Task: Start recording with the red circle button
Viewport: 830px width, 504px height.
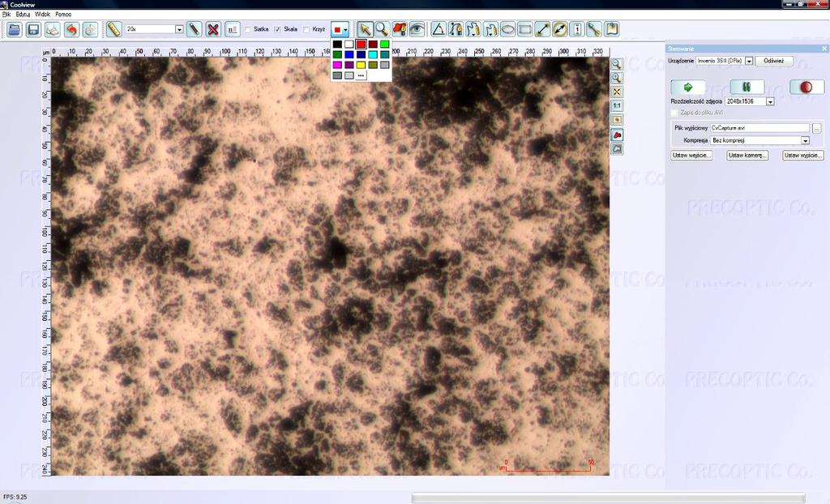Action: click(x=806, y=87)
